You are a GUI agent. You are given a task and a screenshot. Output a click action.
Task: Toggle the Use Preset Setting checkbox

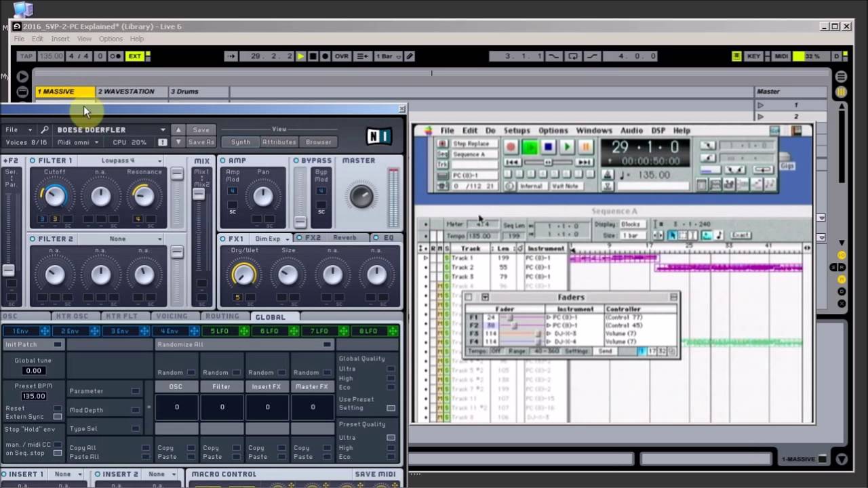391,408
